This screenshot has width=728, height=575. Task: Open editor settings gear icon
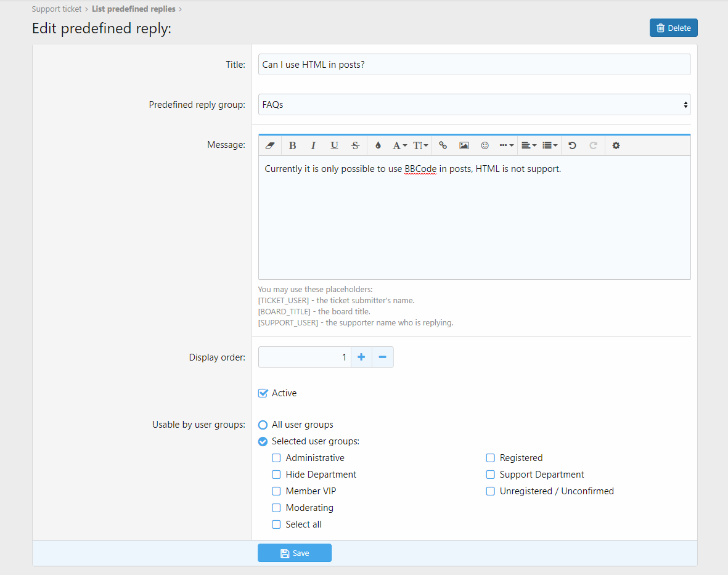(616, 145)
